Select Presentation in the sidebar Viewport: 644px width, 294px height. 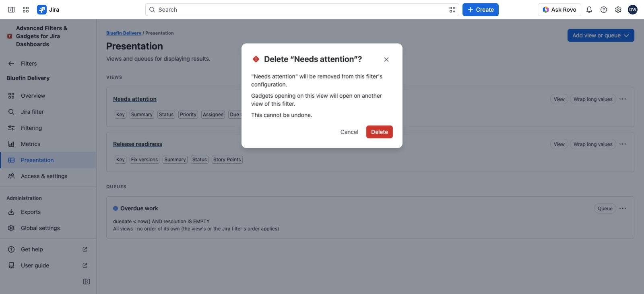48,160
